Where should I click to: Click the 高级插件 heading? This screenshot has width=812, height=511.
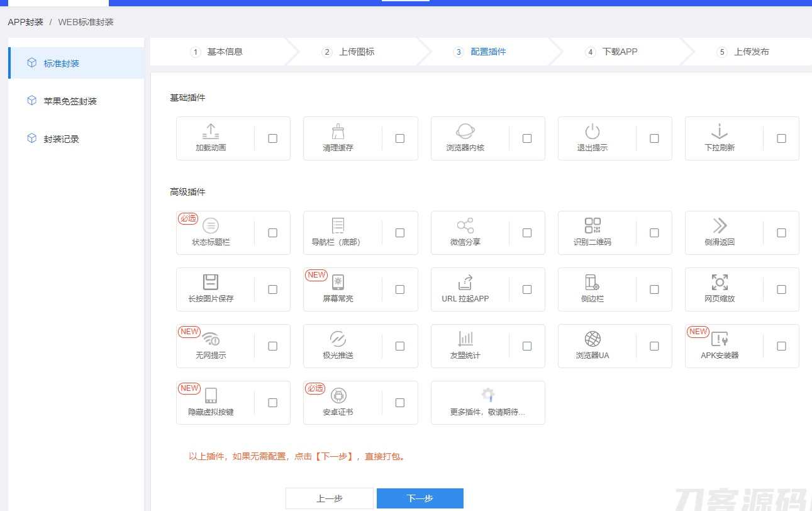point(187,192)
